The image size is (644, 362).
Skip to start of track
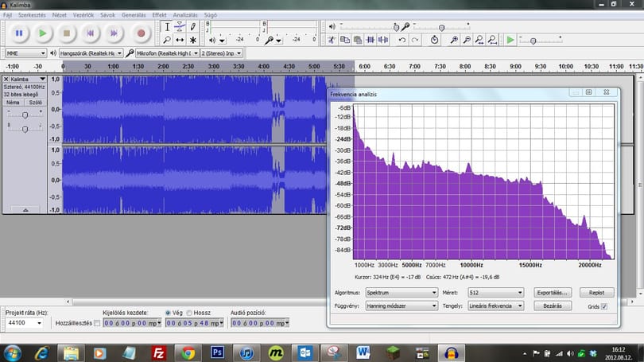(90, 33)
